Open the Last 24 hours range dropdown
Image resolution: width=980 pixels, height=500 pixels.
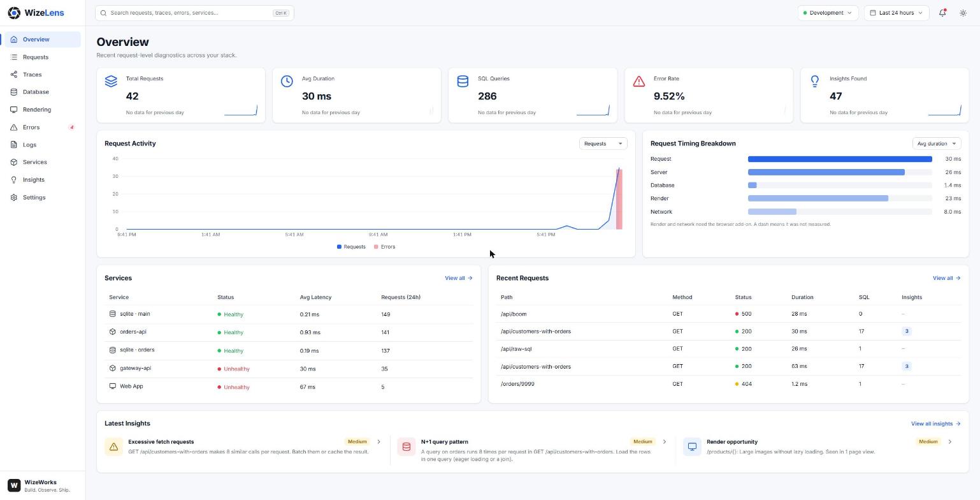pyautogui.click(x=897, y=13)
